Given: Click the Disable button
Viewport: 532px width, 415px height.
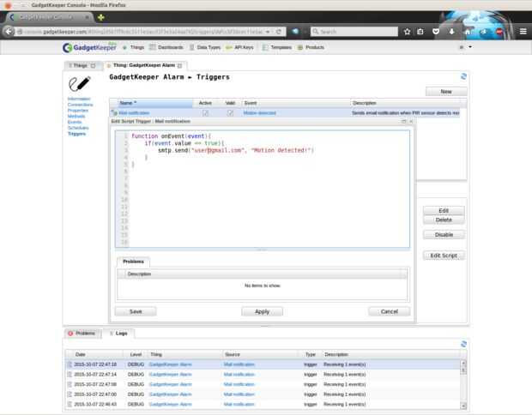Looking at the screenshot, I should coord(444,235).
